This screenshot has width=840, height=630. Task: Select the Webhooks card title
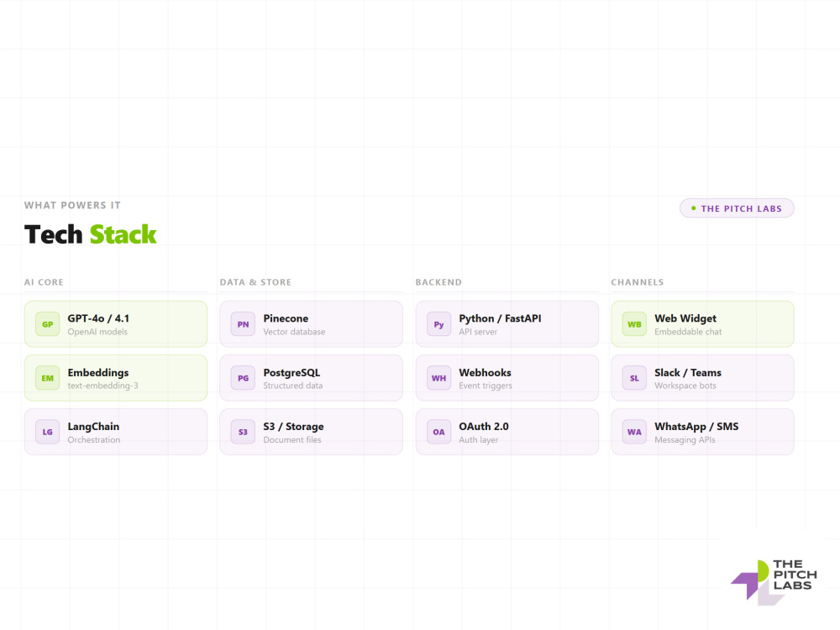coord(485,372)
